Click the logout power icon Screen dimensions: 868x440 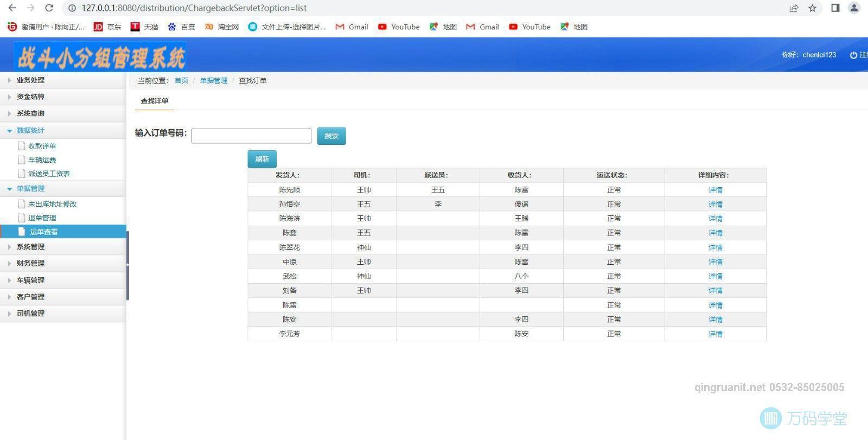click(853, 55)
